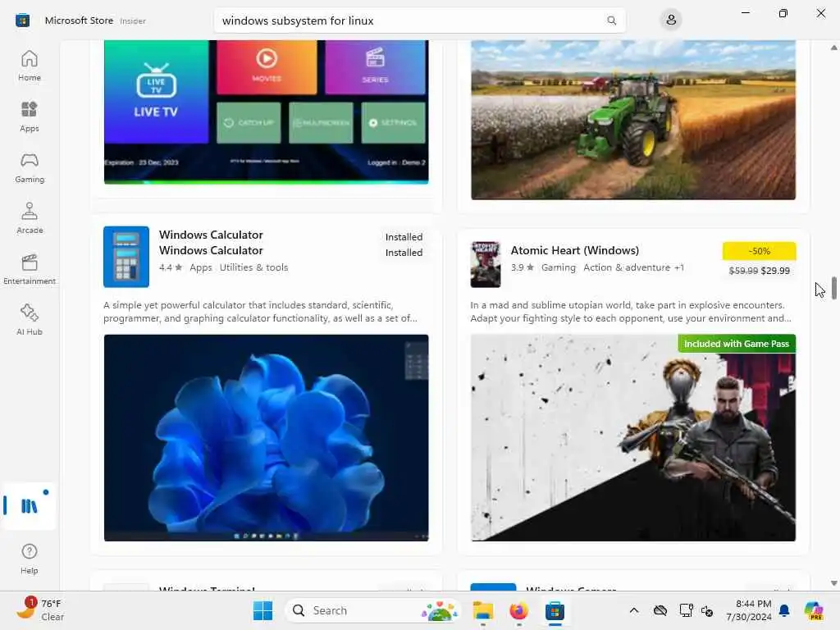This screenshot has height=630, width=840.
Task: Click the Atomic Heart game cover icon
Action: [486, 265]
